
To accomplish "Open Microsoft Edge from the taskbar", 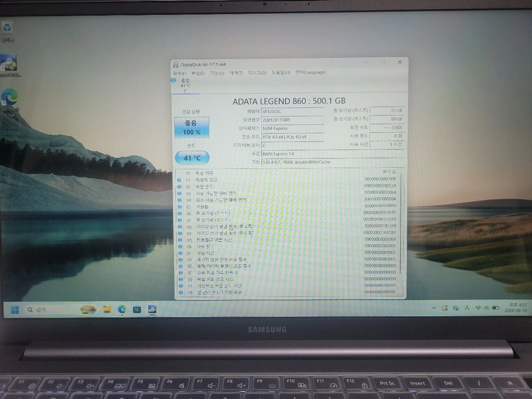I will 122,310.
